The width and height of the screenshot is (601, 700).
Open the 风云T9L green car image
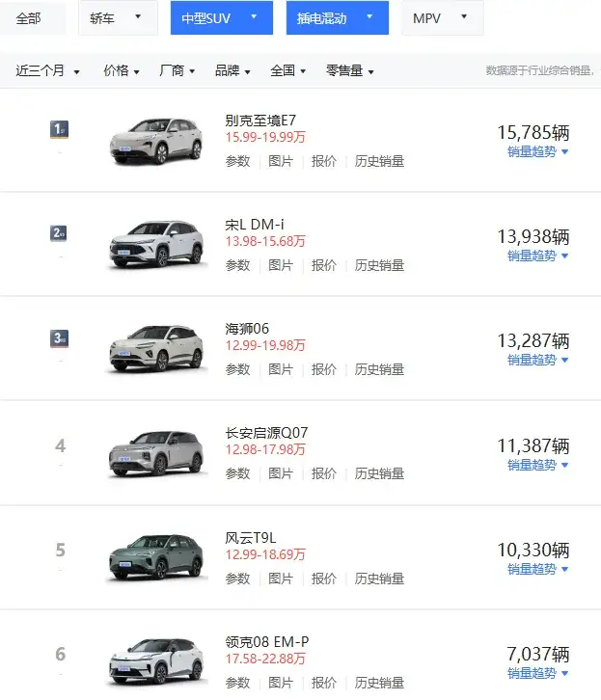tap(156, 556)
